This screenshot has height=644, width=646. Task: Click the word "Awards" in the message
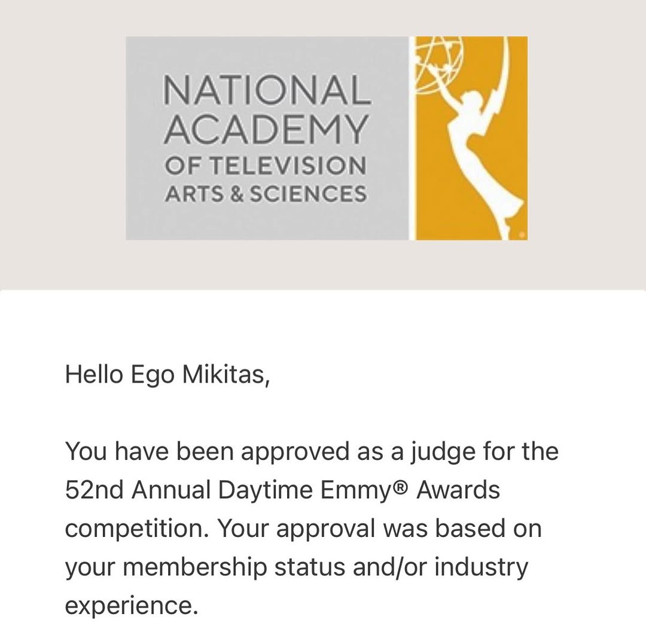click(458, 490)
